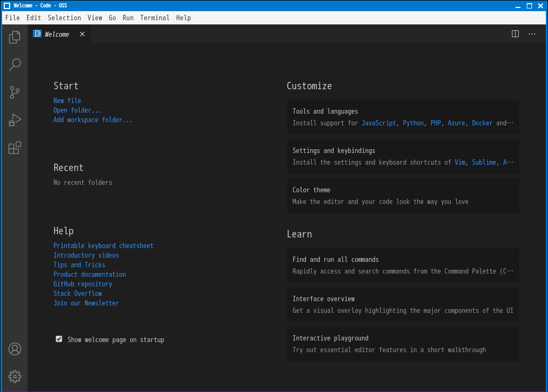Click the Learn section heading
The height and width of the screenshot is (392, 548).
(x=299, y=234)
